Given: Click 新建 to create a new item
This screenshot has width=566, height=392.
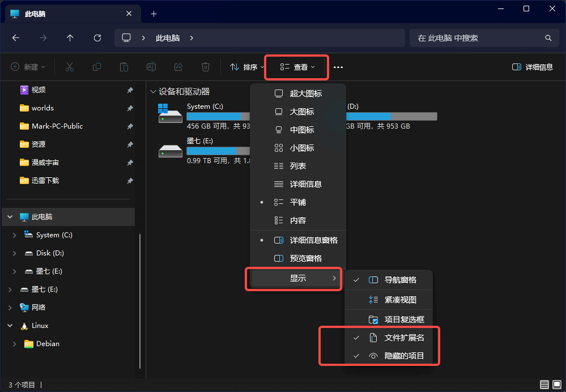Looking at the screenshot, I should pyautogui.click(x=27, y=67).
